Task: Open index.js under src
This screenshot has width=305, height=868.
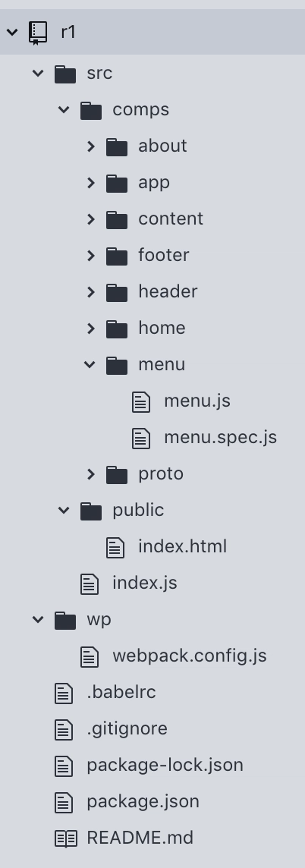Action: click(x=144, y=583)
